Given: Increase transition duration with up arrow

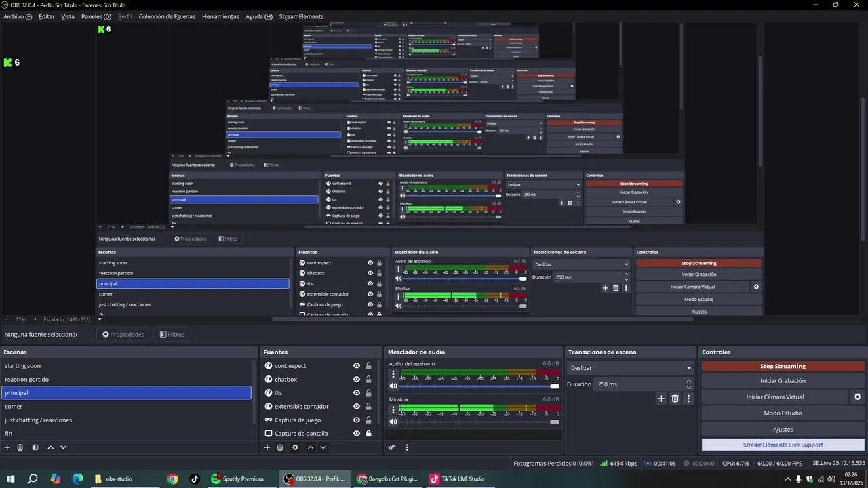Looking at the screenshot, I should [689, 381].
